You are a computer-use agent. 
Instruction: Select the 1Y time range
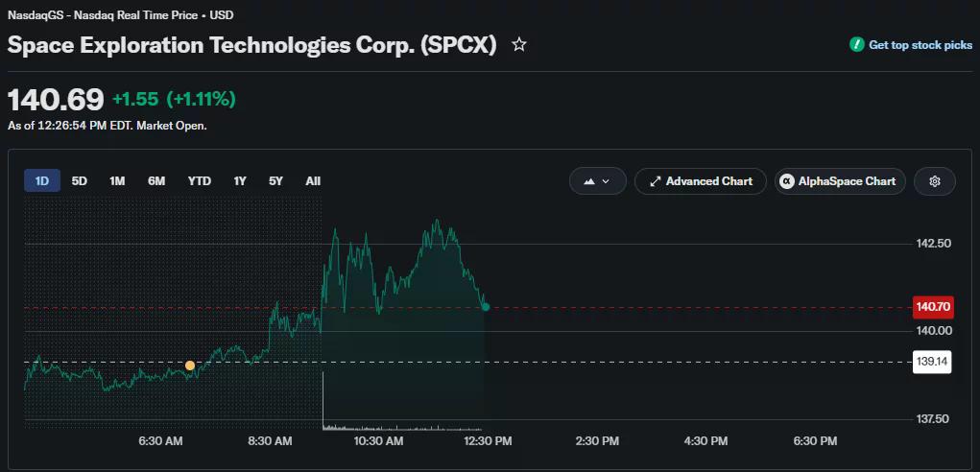(240, 181)
